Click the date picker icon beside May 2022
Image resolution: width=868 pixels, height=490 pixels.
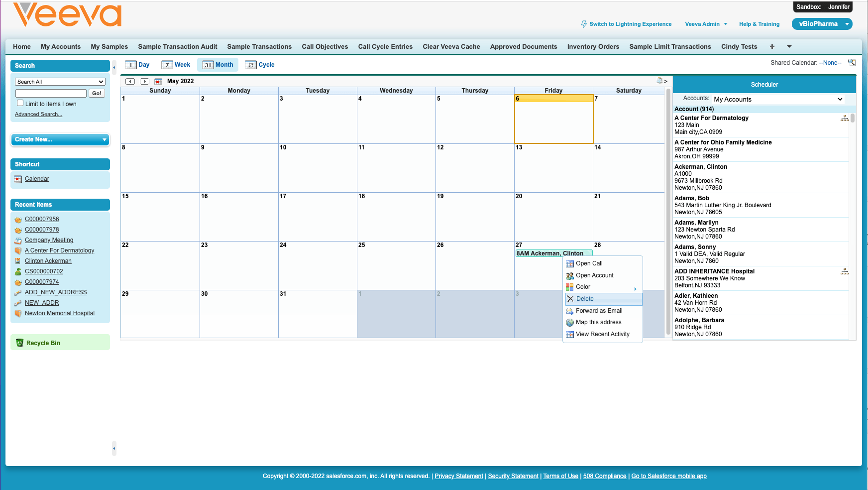pyautogui.click(x=158, y=81)
